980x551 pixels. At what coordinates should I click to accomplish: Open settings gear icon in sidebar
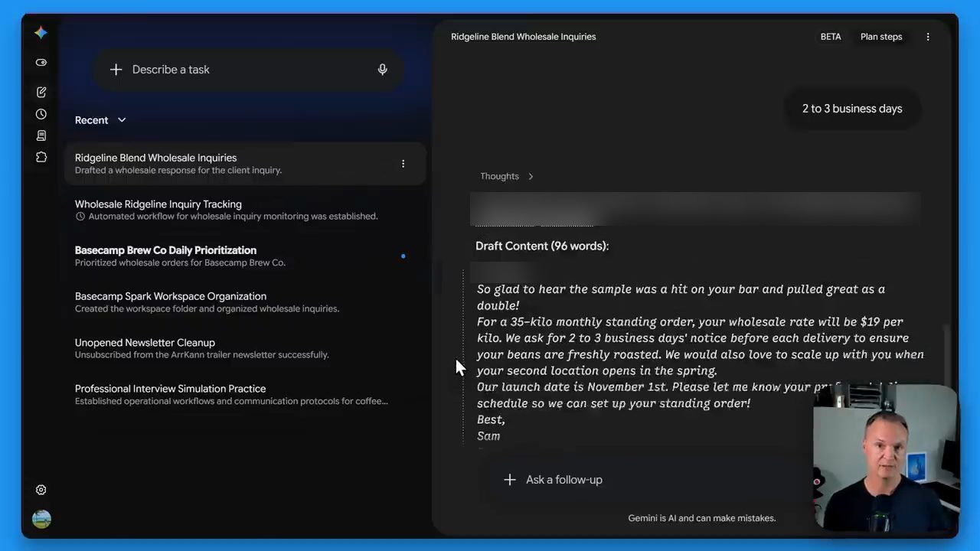click(41, 490)
